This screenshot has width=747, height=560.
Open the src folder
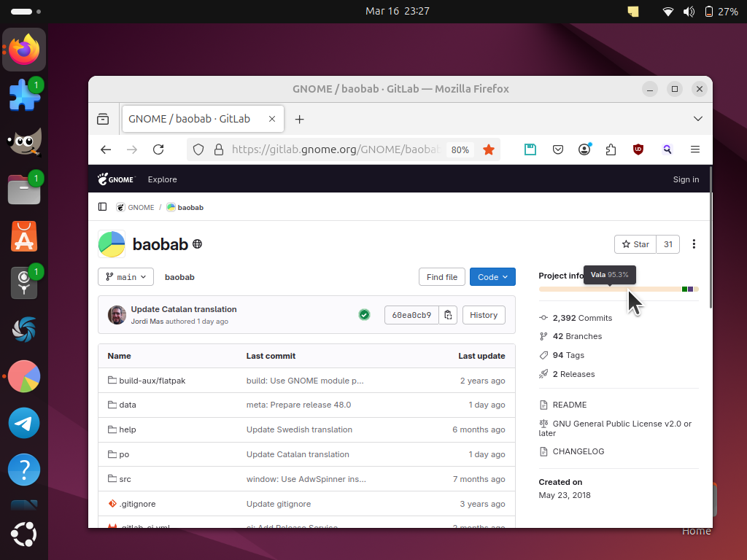pos(125,479)
